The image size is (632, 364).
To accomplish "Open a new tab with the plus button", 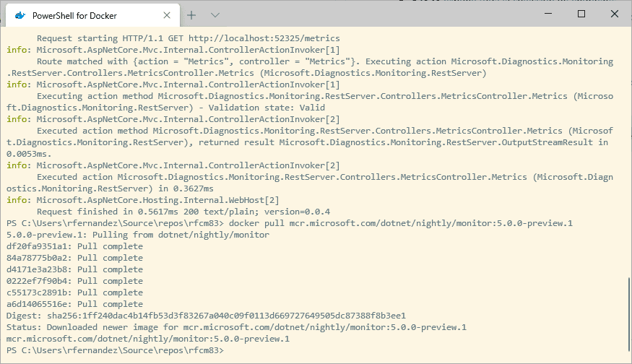I will [x=191, y=15].
